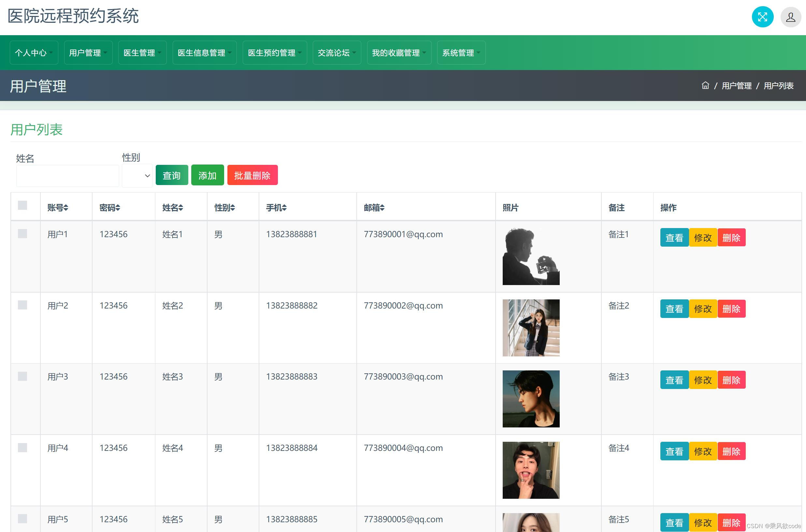Check the checkbox for 用户1 row
Viewport: 806px width, 532px height.
point(22,234)
